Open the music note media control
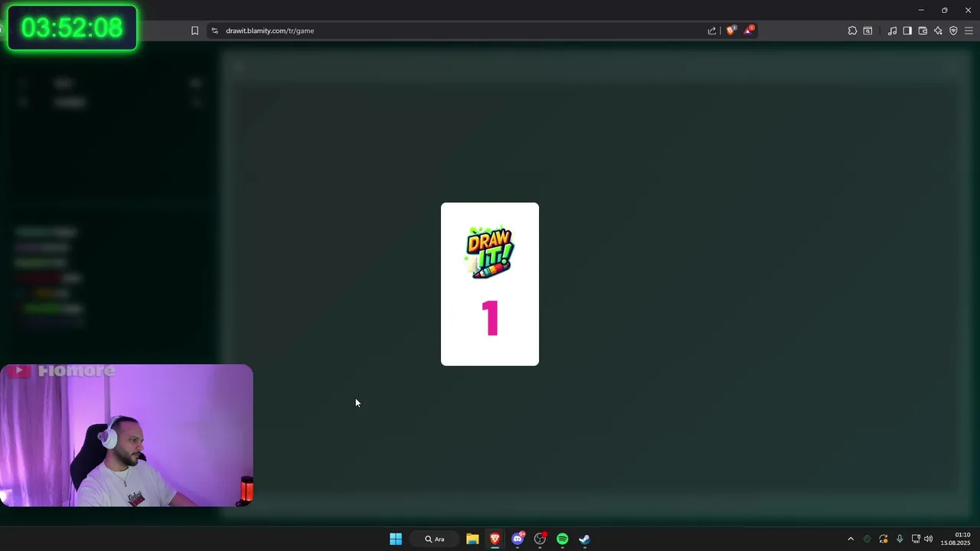 pos(892,31)
